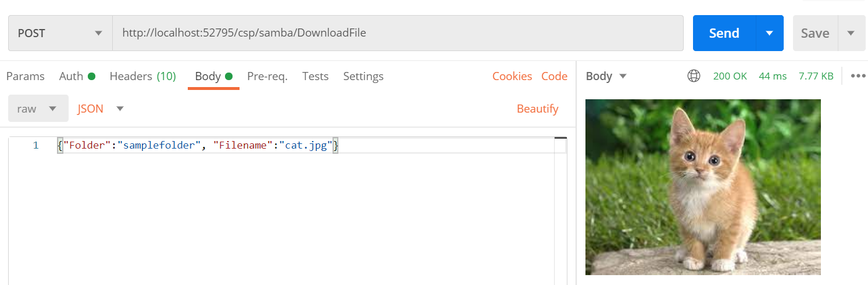Select the Headers (10) tab
This screenshot has width=868, height=285.
[142, 76]
